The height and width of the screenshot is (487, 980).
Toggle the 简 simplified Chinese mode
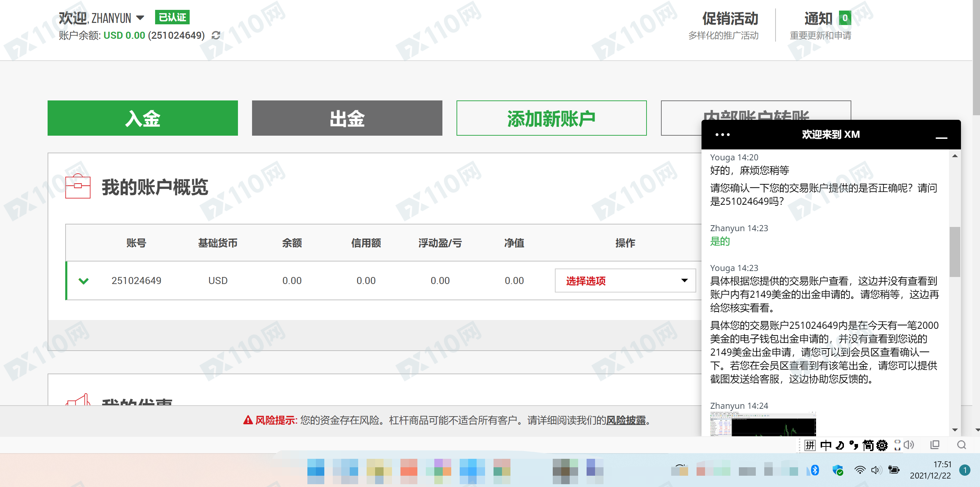pyautogui.click(x=868, y=445)
